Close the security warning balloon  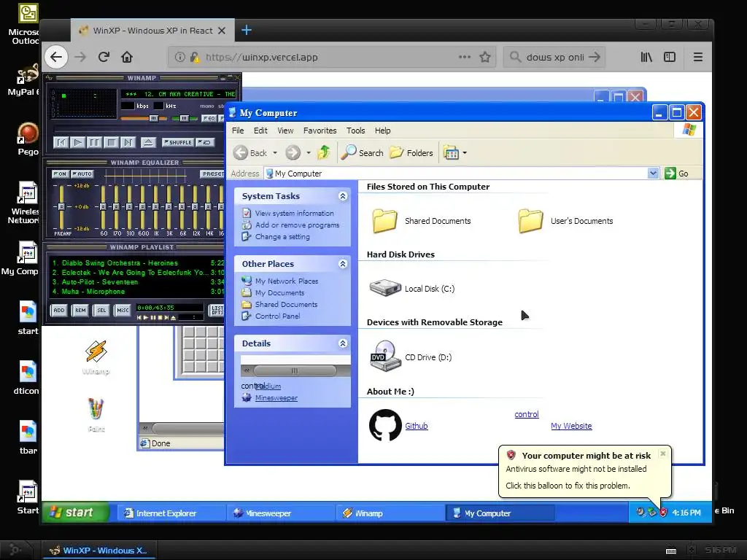pos(662,454)
